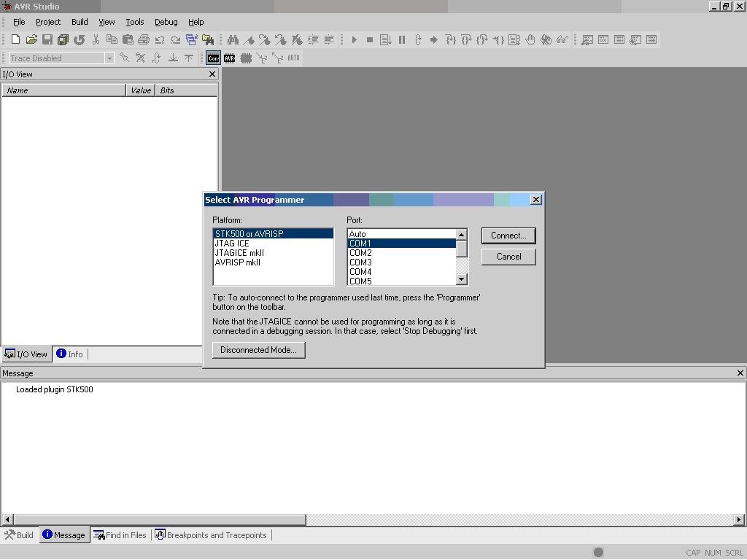Image resolution: width=747 pixels, height=560 pixels.
Task: Open the File menu
Action: [x=19, y=22]
